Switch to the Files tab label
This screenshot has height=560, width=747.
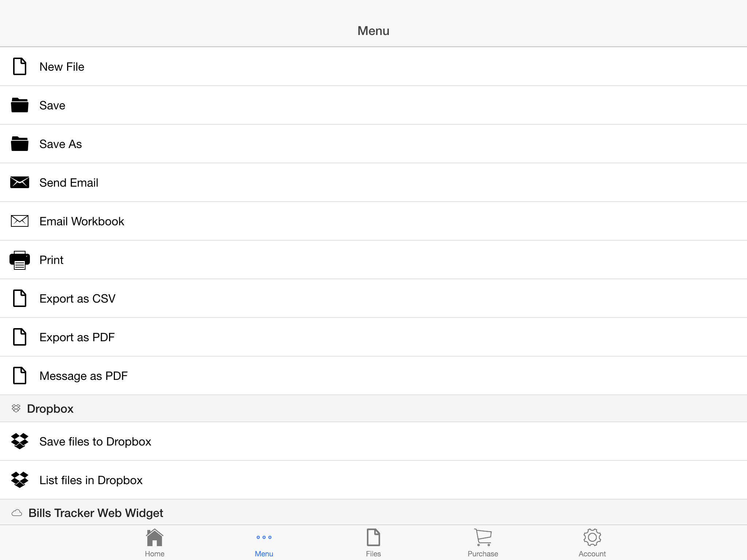point(373,554)
